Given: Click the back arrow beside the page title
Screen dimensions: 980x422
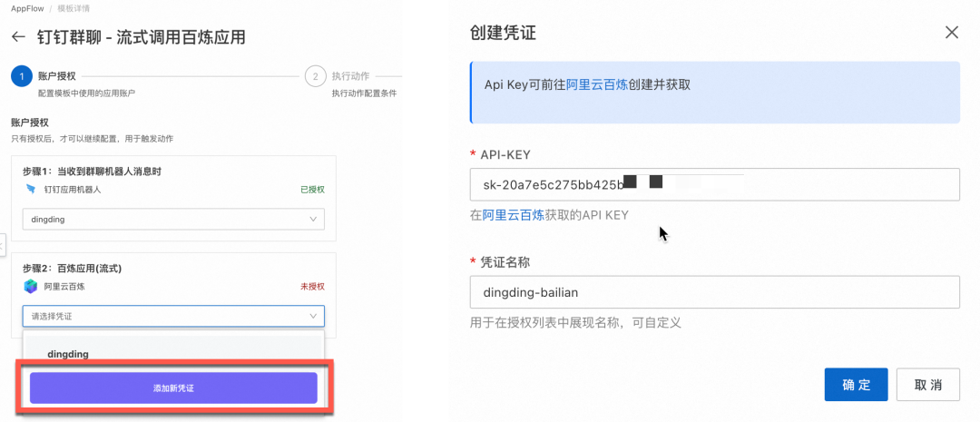Looking at the screenshot, I should (x=18, y=37).
